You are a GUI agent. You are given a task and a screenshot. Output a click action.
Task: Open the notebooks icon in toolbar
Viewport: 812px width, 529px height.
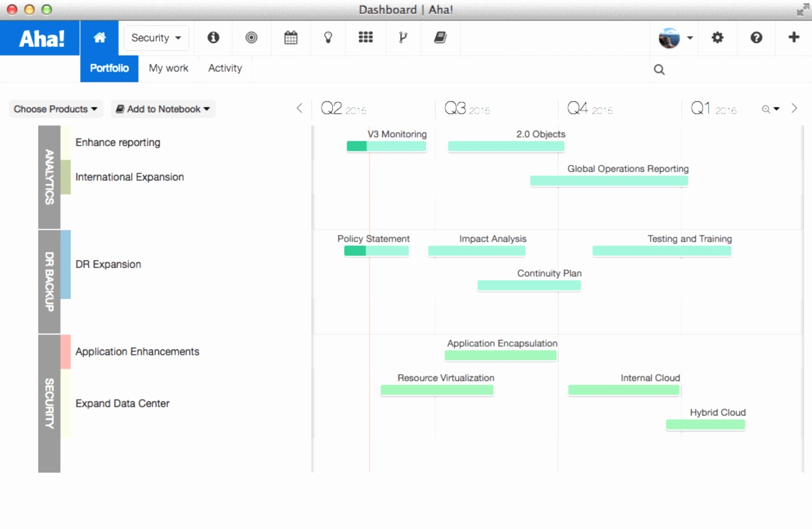point(440,38)
